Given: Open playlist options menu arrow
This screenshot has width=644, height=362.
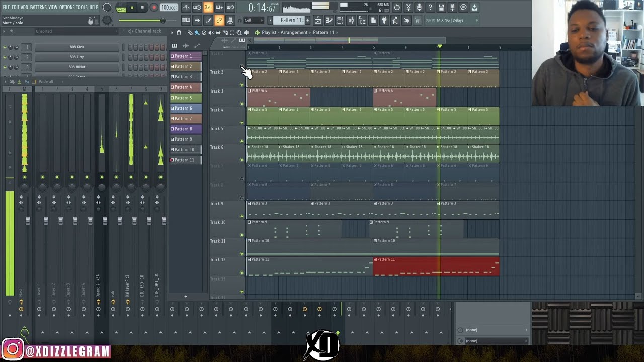Looking at the screenshot, I should (172, 32).
